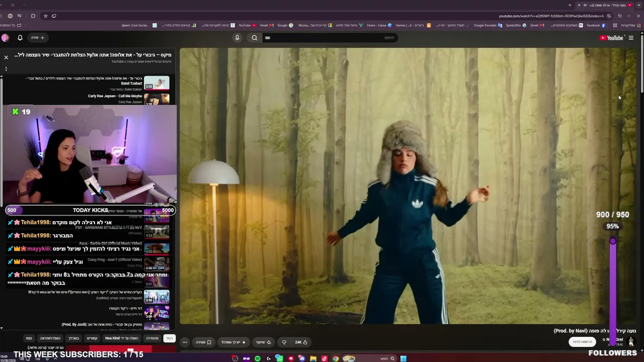Open the SymbolStix bookmark
644x362 pixels.
(x=516, y=25)
